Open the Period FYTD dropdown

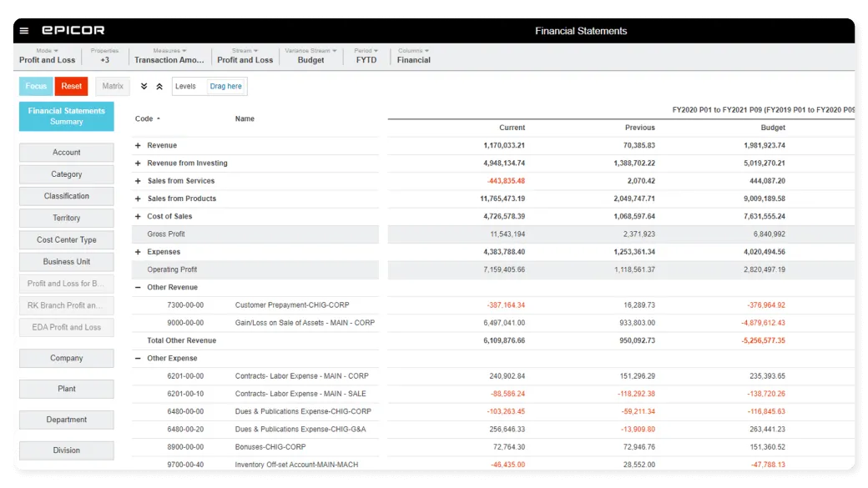(366, 56)
